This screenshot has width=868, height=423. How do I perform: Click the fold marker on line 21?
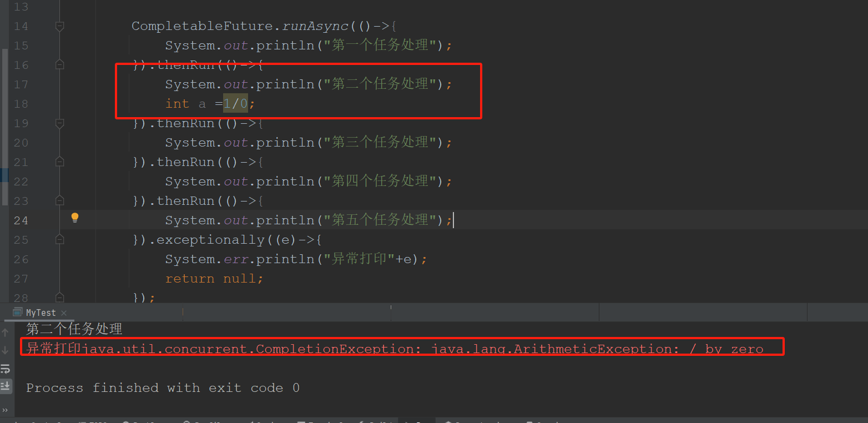(60, 162)
